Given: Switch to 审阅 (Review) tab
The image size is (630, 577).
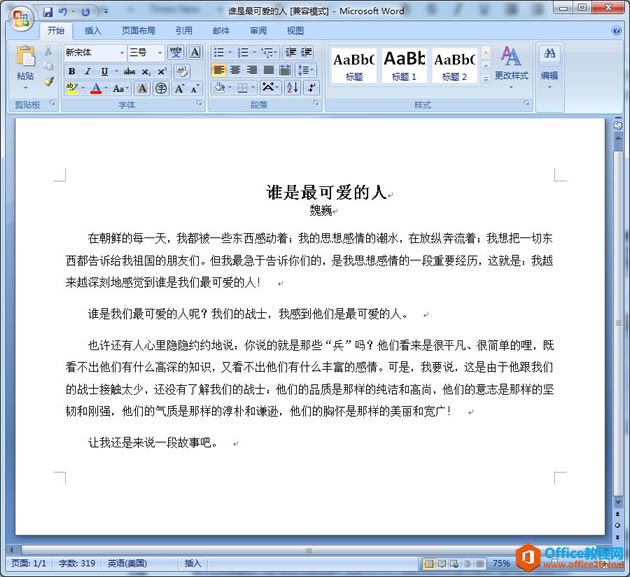Looking at the screenshot, I should [x=258, y=31].
